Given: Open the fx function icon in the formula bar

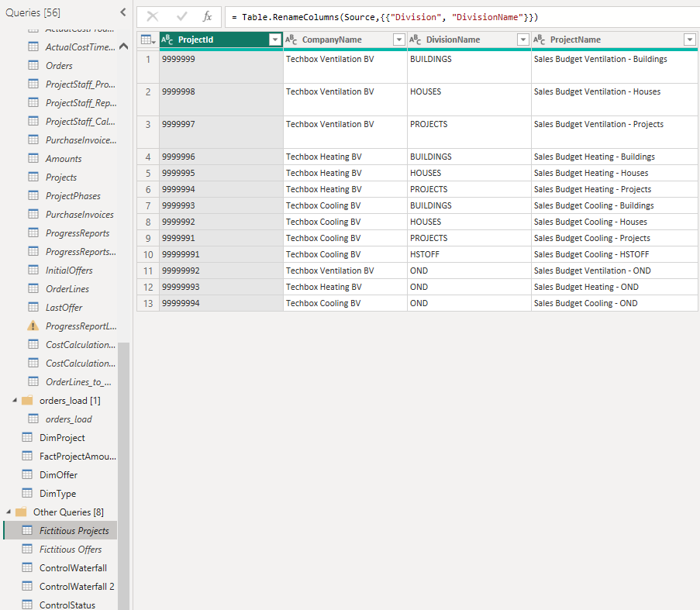Looking at the screenshot, I should (x=207, y=17).
